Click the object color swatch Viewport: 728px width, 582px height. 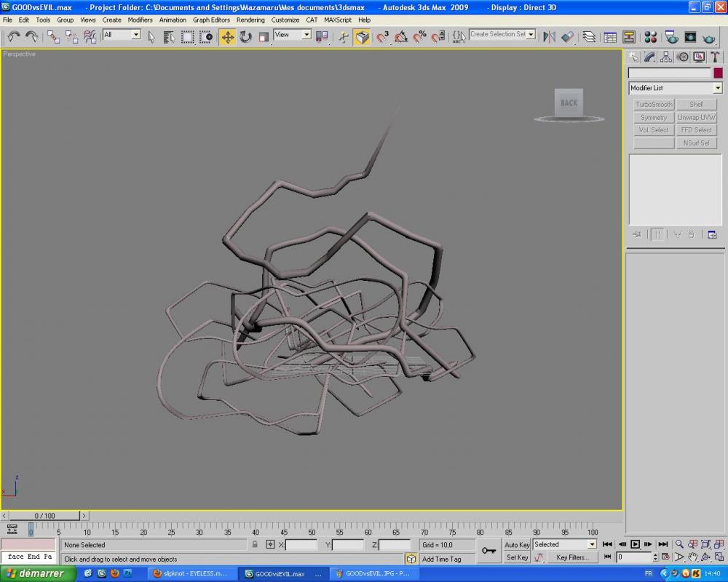tap(718, 73)
